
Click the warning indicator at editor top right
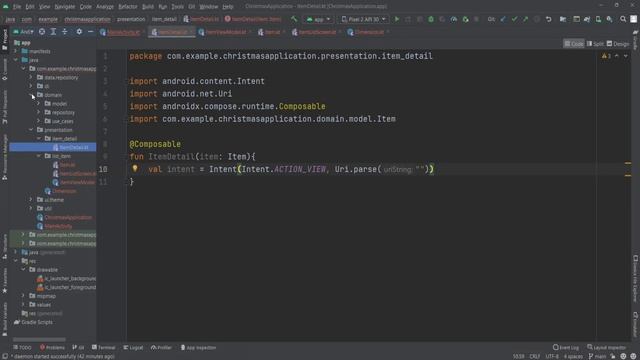coord(606,56)
